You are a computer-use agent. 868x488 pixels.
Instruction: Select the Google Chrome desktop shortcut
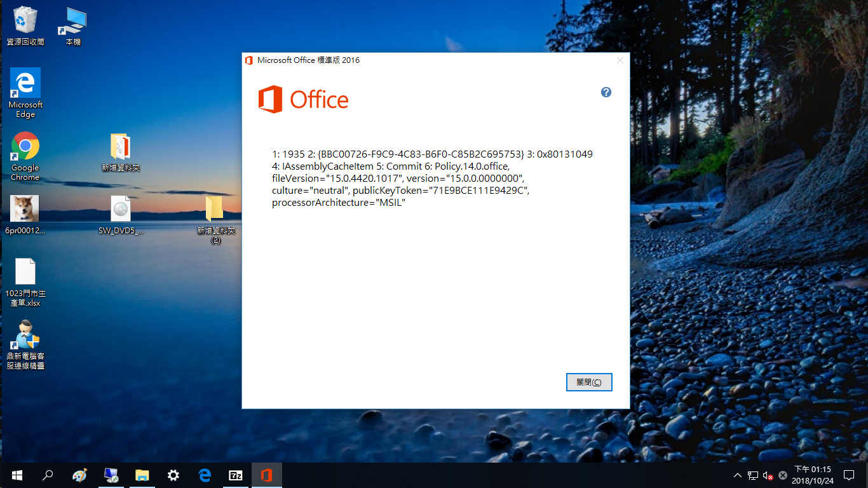(x=25, y=156)
